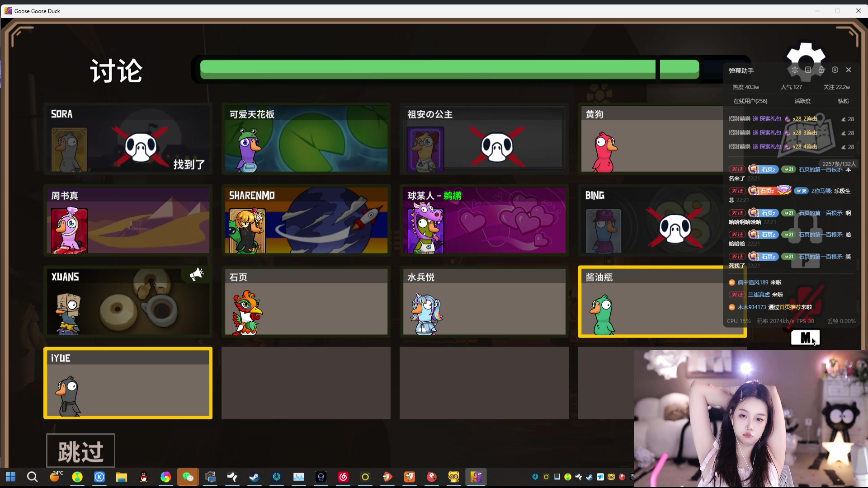The width and height of the screenshot is (868, 488).
Task: Switch to the 活跃度 tab
Action: (x=802, y=101)
